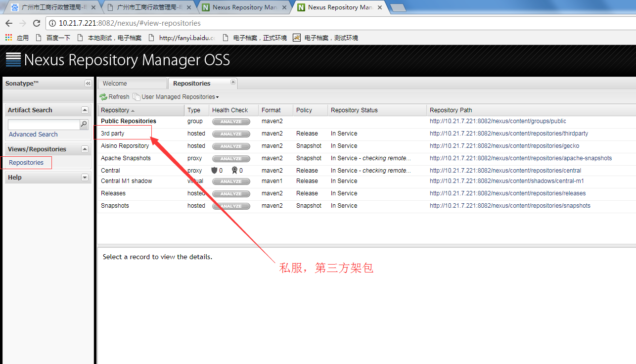Viewport: 636px width, 364px height.
Task: Click Analyze button for Snapshots row
Action: [x=231, y=206]
